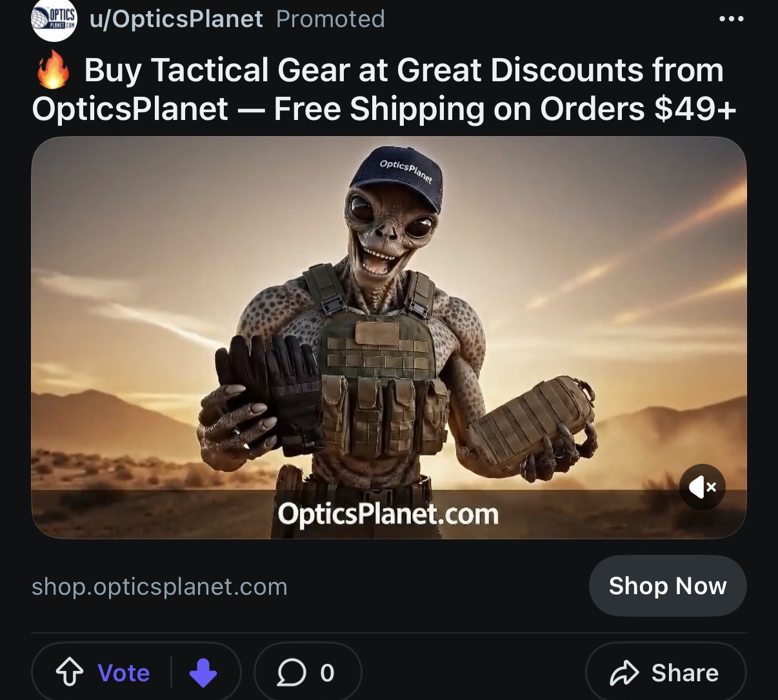Click the OpticsPlanet.com video banner text
This screenshot has height=700, width=778.
pyautogui.click(x=388, y=514)
